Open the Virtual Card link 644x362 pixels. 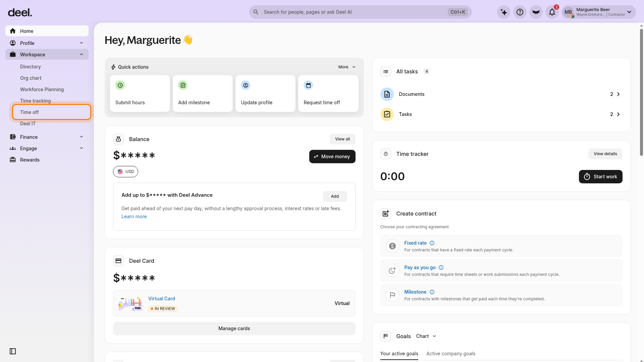click(162, 299)
